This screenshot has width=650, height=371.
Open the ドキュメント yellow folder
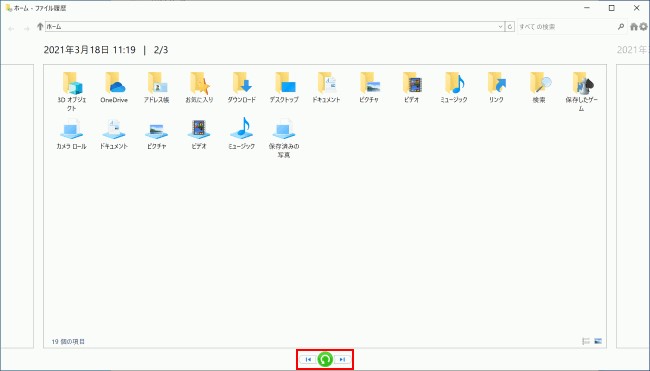click(327, 87)
